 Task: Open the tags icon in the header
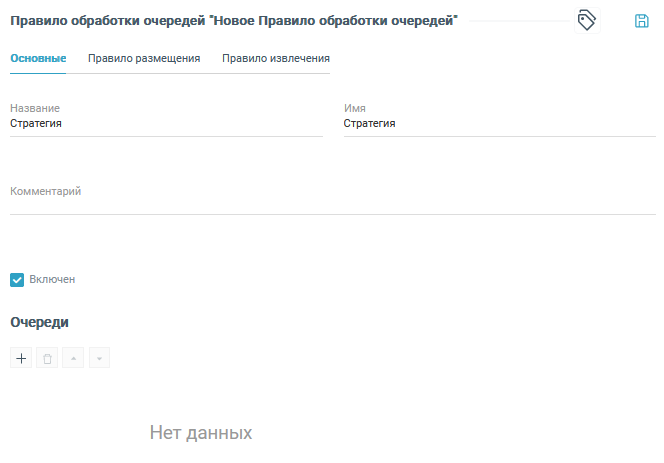587,20
